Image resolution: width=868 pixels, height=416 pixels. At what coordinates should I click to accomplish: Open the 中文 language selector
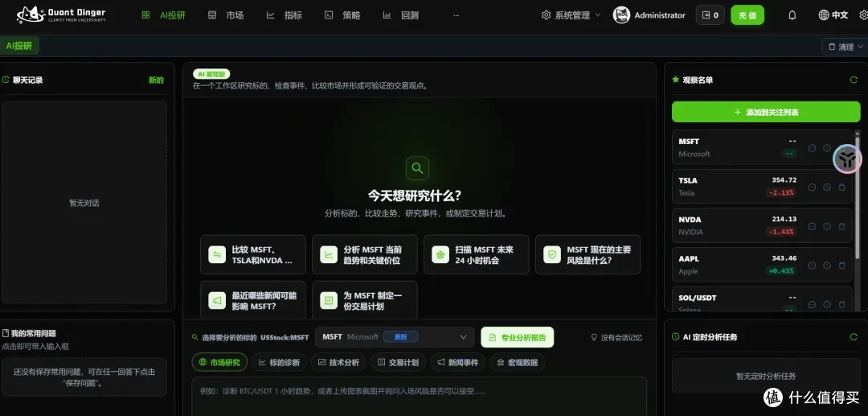(x=833, y=15)
